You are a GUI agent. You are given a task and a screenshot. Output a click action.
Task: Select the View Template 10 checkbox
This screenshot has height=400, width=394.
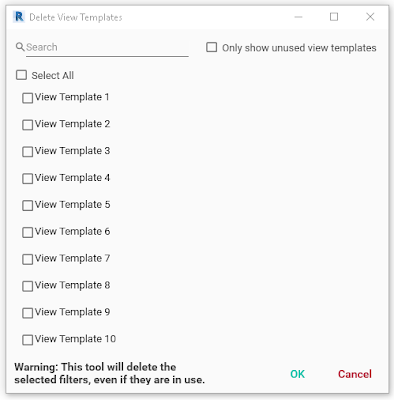tap(27, 340)
